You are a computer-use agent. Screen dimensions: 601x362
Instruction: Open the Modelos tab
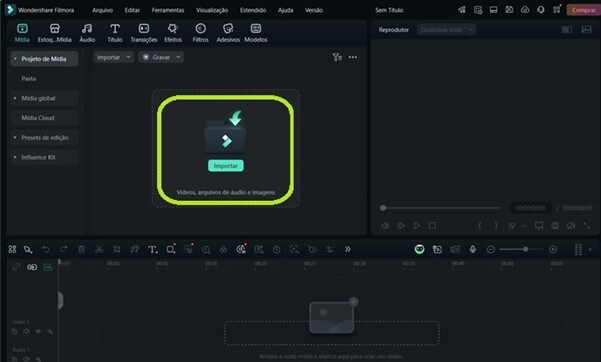(x=256, y=33)
